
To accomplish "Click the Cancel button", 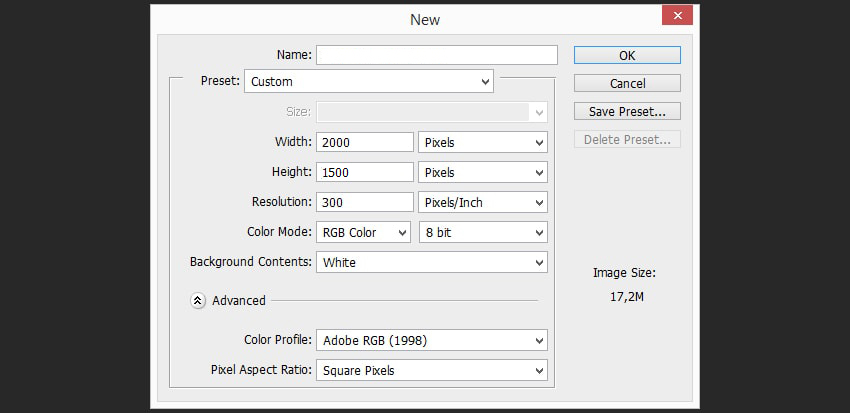I will coord(627,83).
